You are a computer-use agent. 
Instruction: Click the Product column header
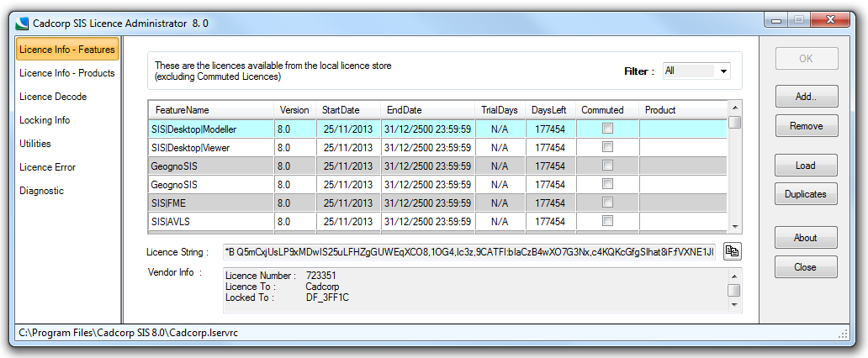tap(683, 109)
